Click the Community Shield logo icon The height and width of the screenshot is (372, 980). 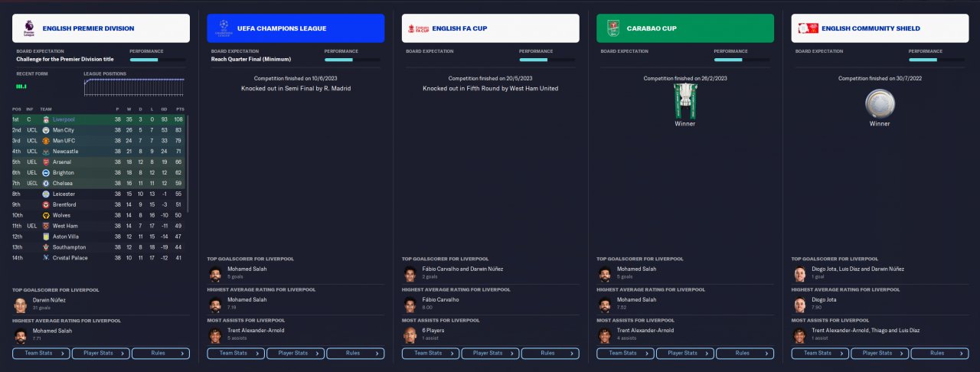point(808,28)
